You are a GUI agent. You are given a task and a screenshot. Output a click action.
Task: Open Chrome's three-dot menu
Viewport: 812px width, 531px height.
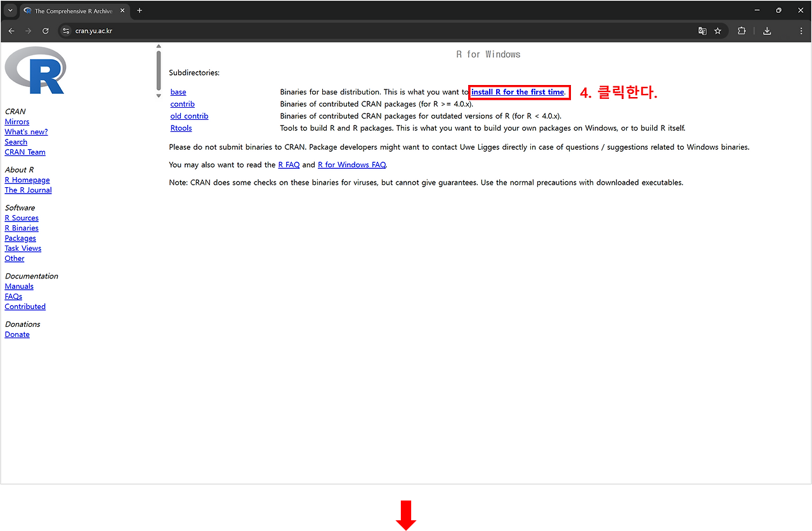tap(801, 30)
